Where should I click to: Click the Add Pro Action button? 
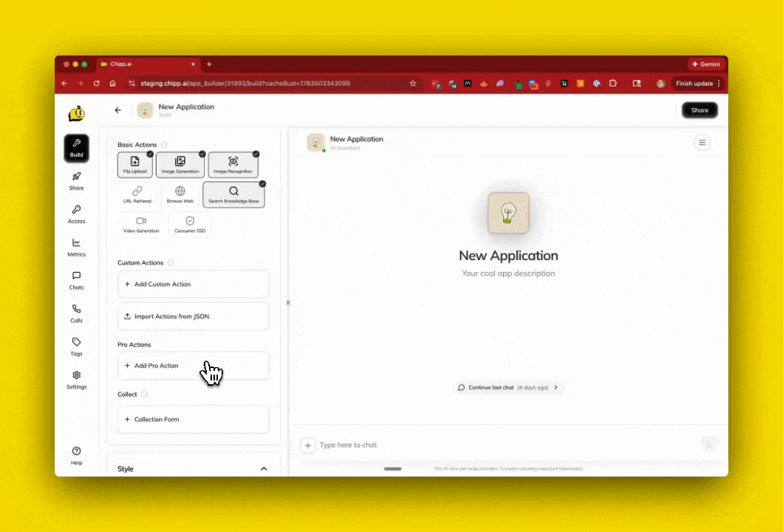pos(194,366)
